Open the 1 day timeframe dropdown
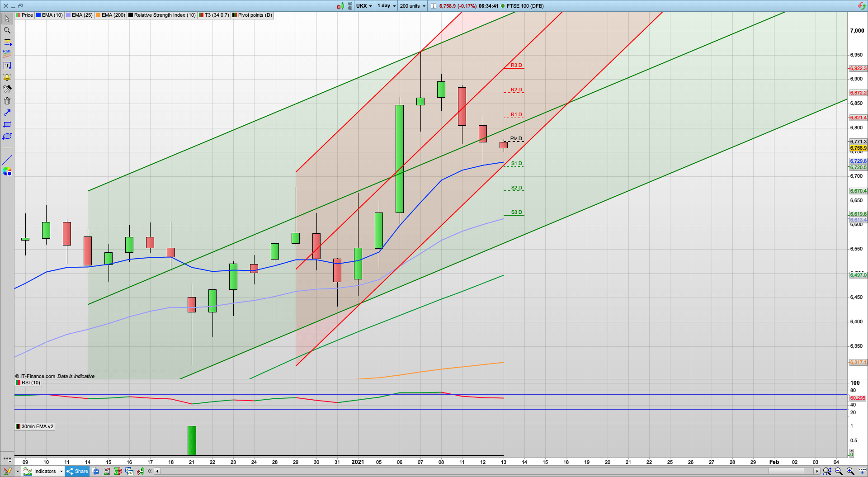Image resolution: width=868 pixels, height=477 pixels. click(x=386, y=6)
